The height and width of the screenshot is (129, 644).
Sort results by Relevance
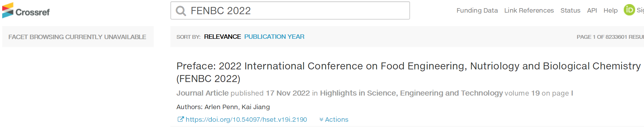[222, 37]
